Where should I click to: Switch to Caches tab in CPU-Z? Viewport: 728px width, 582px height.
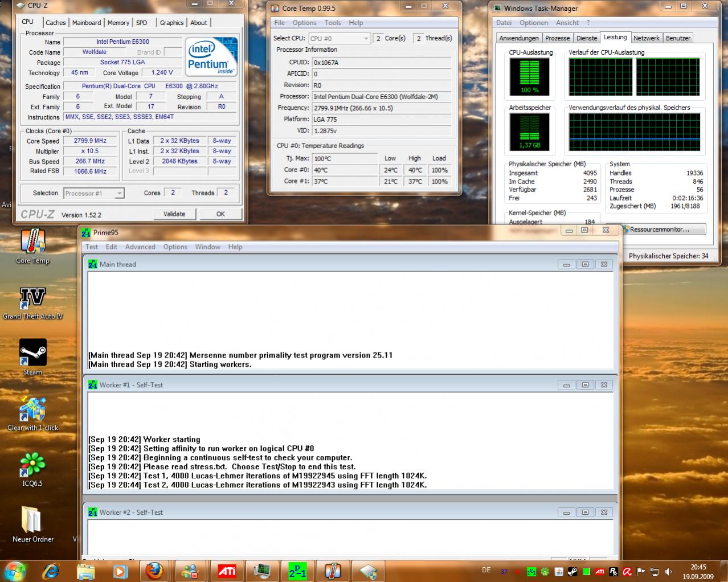56,23
